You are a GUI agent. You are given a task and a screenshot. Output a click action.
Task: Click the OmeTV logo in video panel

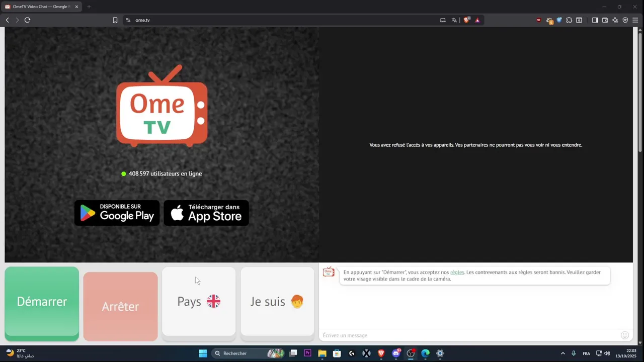tap(162, 106)
